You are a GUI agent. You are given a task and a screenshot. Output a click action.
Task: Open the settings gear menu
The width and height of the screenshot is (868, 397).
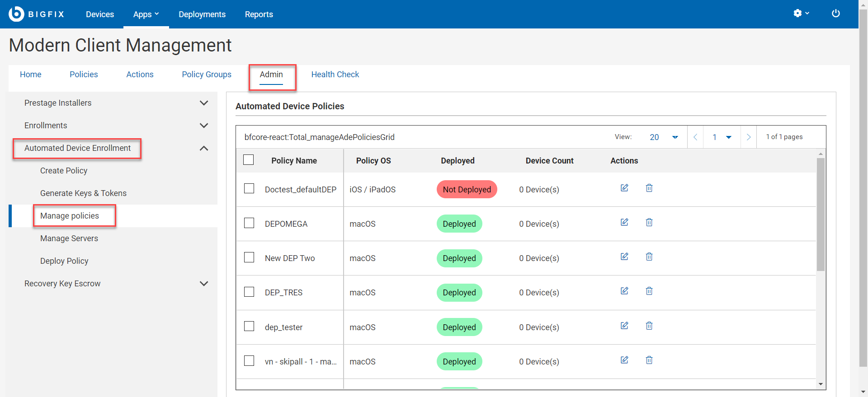click(x=801, y=14)
